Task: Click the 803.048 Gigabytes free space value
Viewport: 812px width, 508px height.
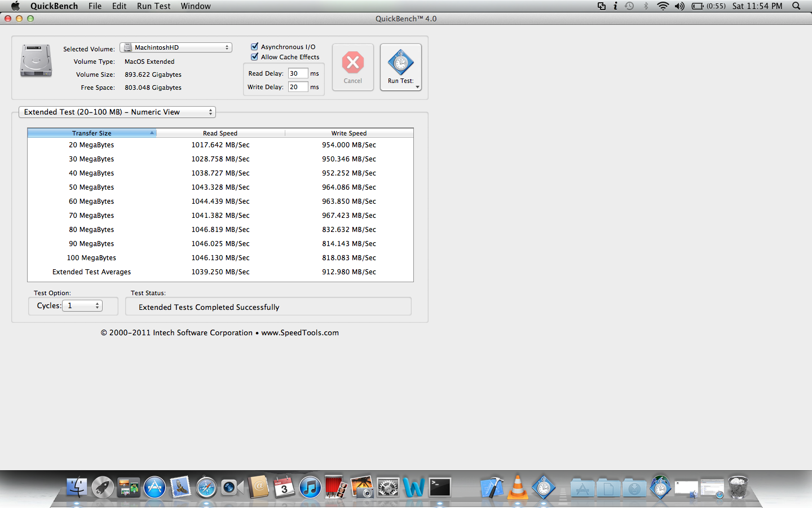Action: (153, 87)
